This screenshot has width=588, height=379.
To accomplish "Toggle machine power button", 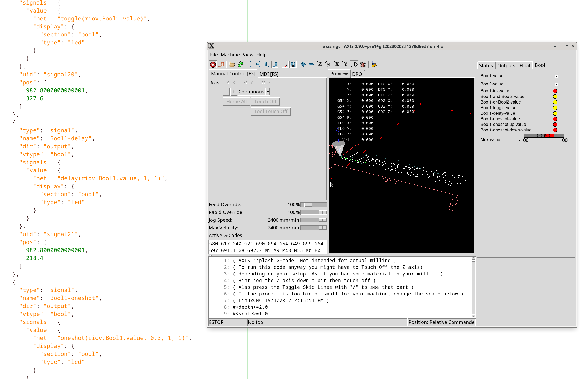I will pos(221,64).
